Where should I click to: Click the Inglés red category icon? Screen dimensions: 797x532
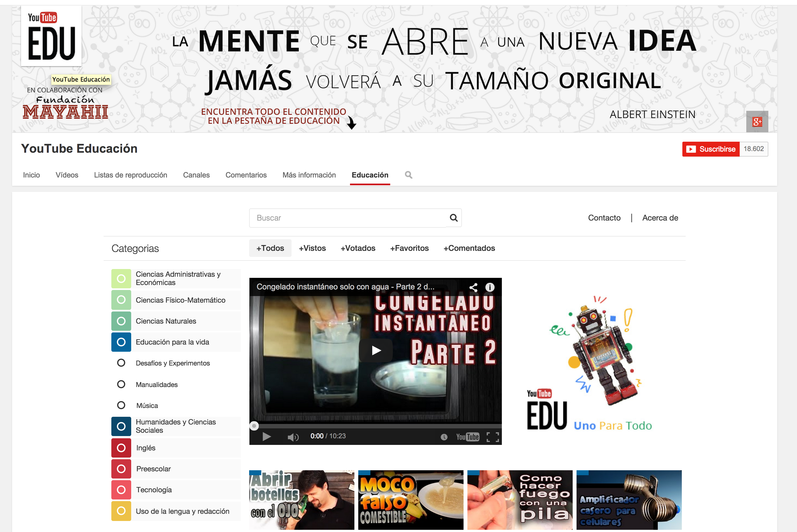[121, 448]
